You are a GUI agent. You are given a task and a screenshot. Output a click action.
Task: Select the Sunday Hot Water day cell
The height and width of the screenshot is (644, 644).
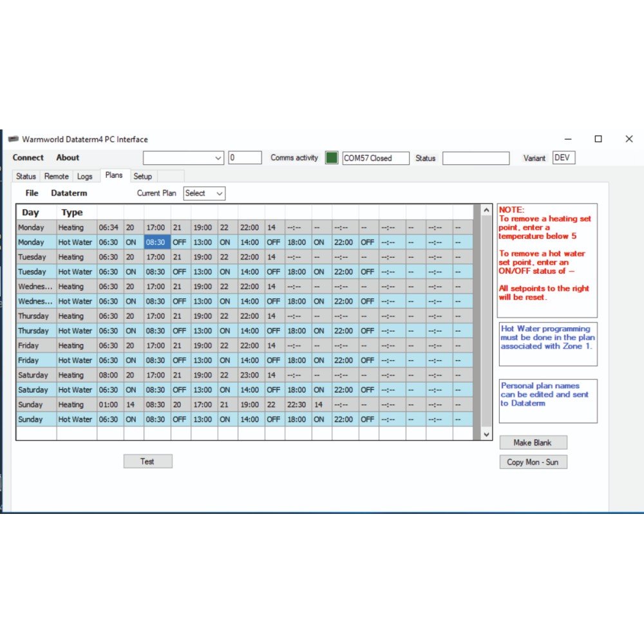(x=36, y=419)
